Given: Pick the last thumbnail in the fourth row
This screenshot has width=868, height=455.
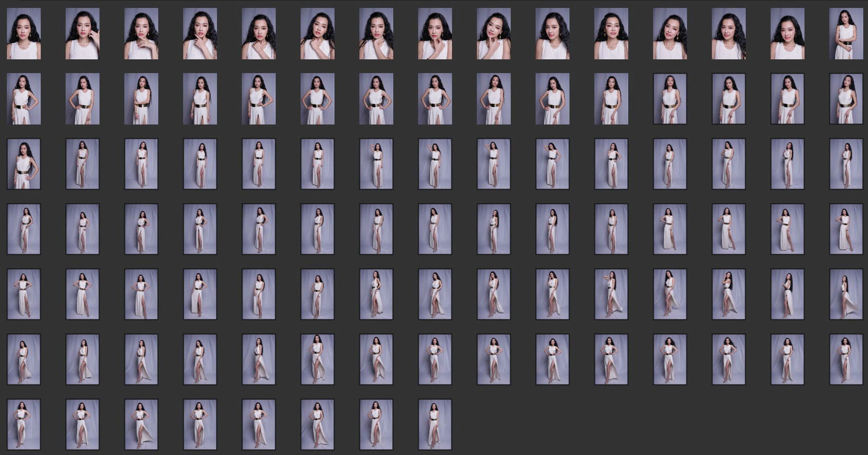Looking at the screenshot, I should (846, 229).
